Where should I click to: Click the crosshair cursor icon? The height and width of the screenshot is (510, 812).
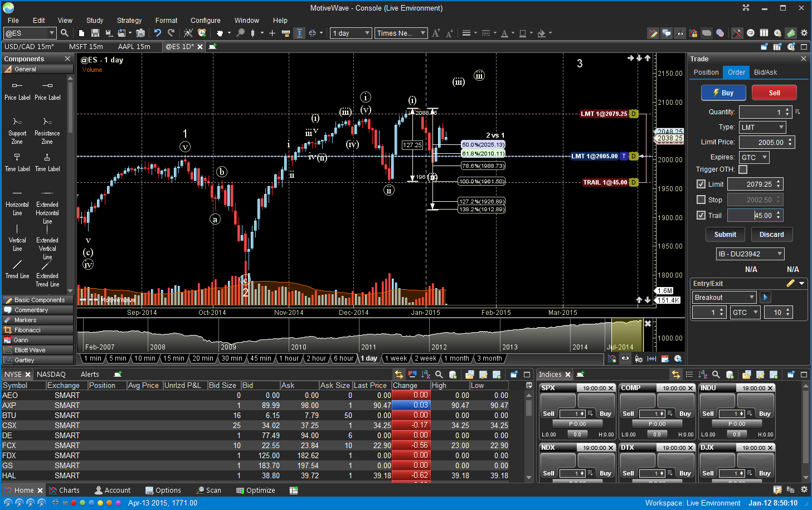click(272, 33)
